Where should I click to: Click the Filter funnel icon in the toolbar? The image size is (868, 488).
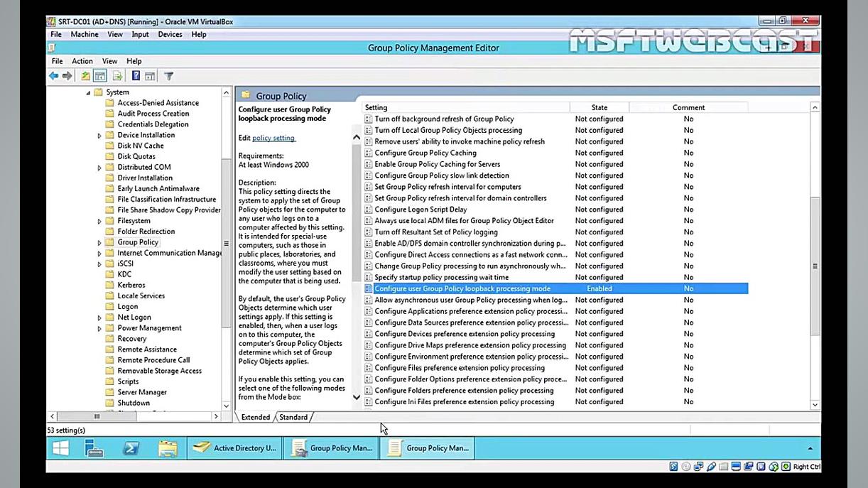[x=168, y=76]
